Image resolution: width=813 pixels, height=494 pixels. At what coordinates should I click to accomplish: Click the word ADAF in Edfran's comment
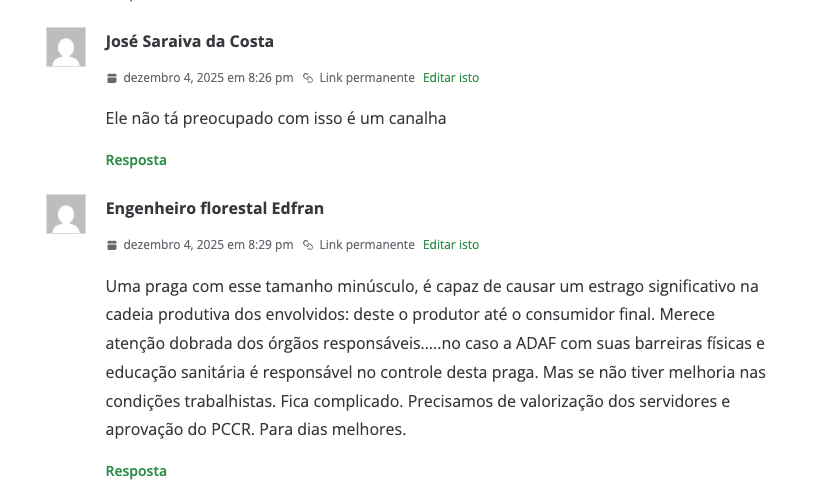pyautogui.click(x=529, y=343)
